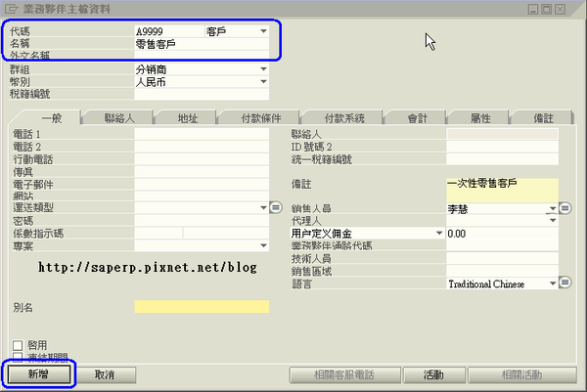Click the 名稱 field containing 零售客戶
Image resolution: width=587 pixels, height=392 pixels.
(202, 44)
